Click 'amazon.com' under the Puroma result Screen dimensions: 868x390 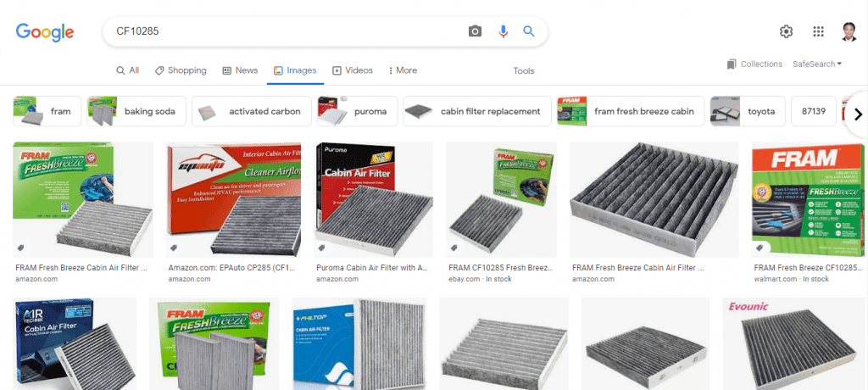pos(337,279)
